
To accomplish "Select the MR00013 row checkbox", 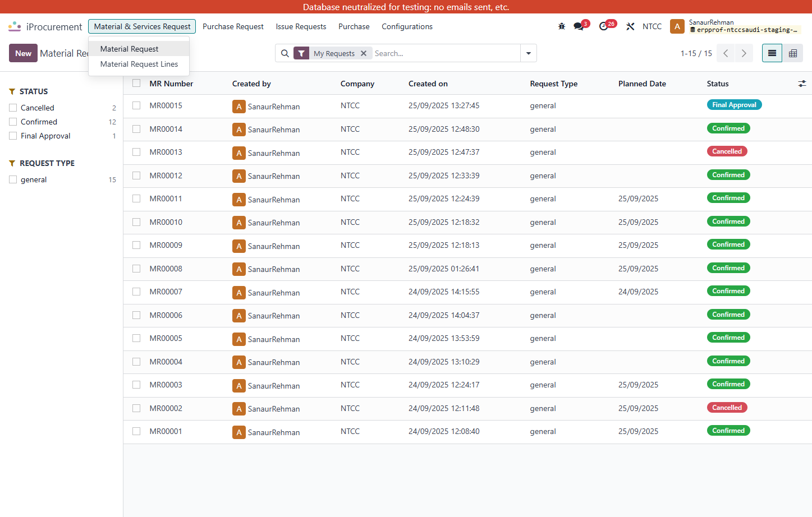I will [136, 152].
